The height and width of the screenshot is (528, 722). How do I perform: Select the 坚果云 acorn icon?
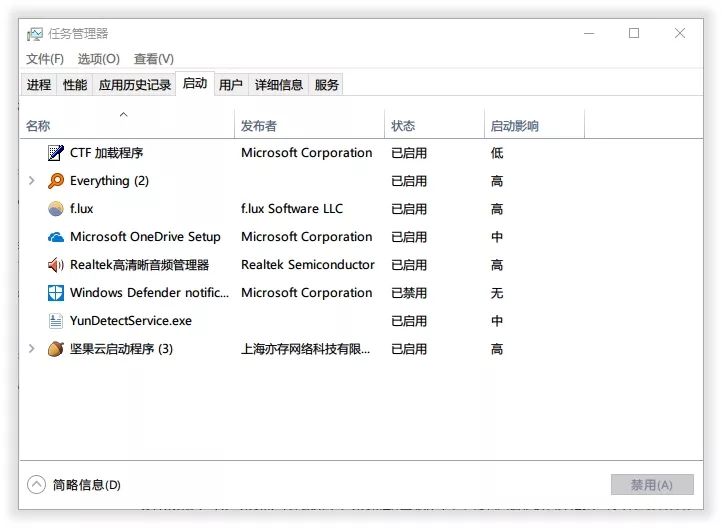click(56, 349)
